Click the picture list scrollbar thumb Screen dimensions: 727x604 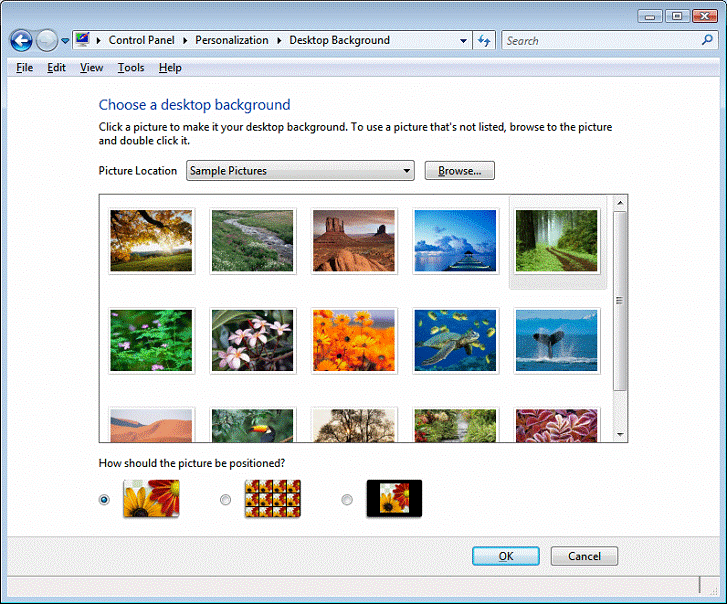pos(620,301)
